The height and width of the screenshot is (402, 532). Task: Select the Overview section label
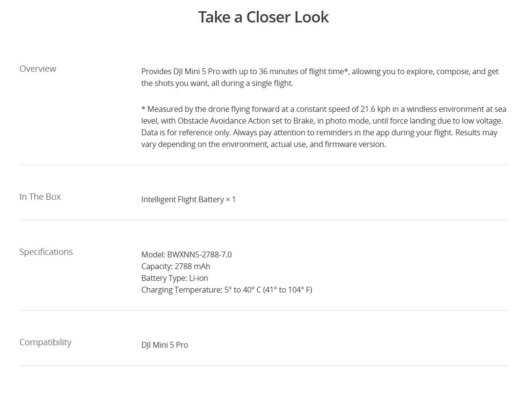click(38, 69)
